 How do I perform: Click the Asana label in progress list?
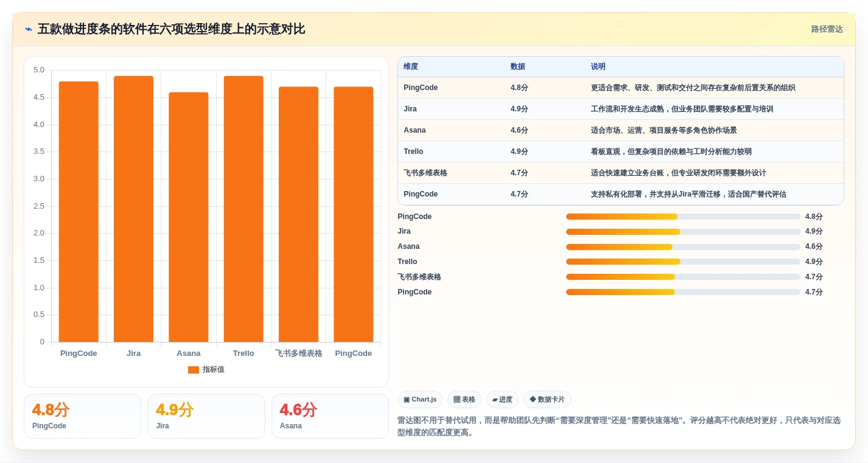coord(408,246)
